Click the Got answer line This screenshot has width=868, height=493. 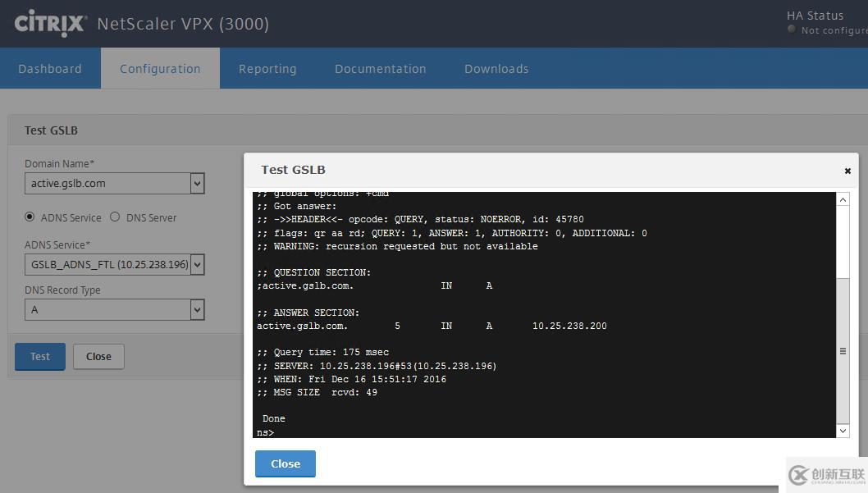click(x=297, y=206)
